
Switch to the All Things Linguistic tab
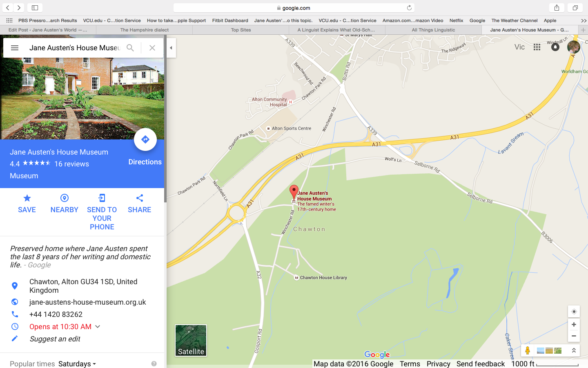click(433, 30)
